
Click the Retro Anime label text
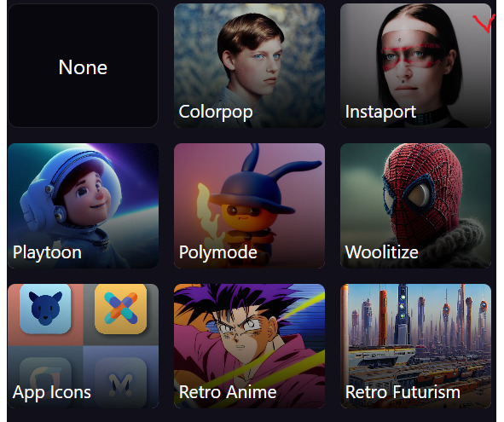click(x=228, y=392)
